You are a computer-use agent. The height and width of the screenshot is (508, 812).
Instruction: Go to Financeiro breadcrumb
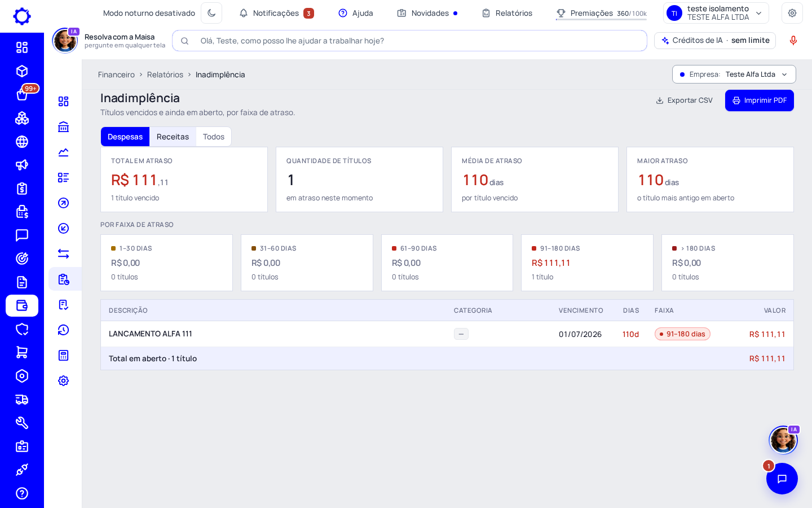(x=116, y=75)
